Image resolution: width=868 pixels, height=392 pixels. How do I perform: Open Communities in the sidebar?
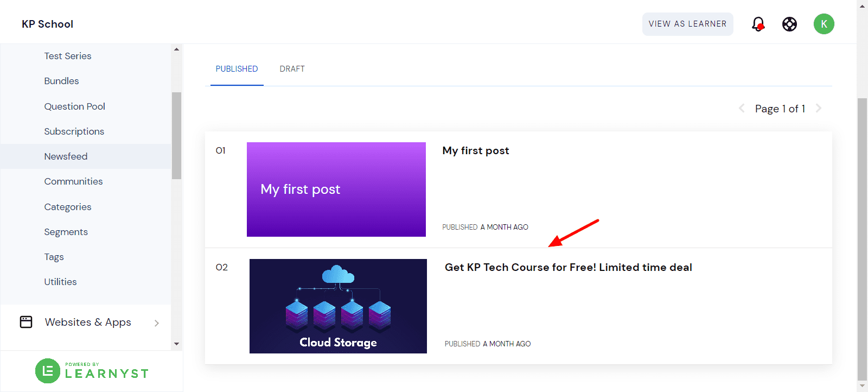[x=73, y=181]
